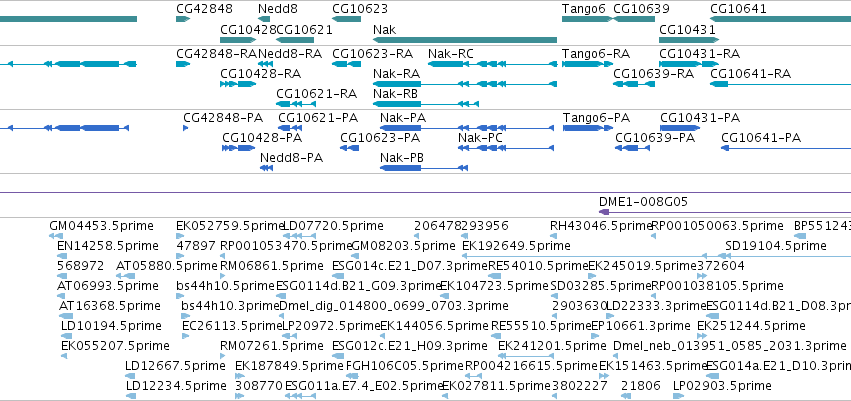Open EST LD07720.5prime

click(300, 235)
